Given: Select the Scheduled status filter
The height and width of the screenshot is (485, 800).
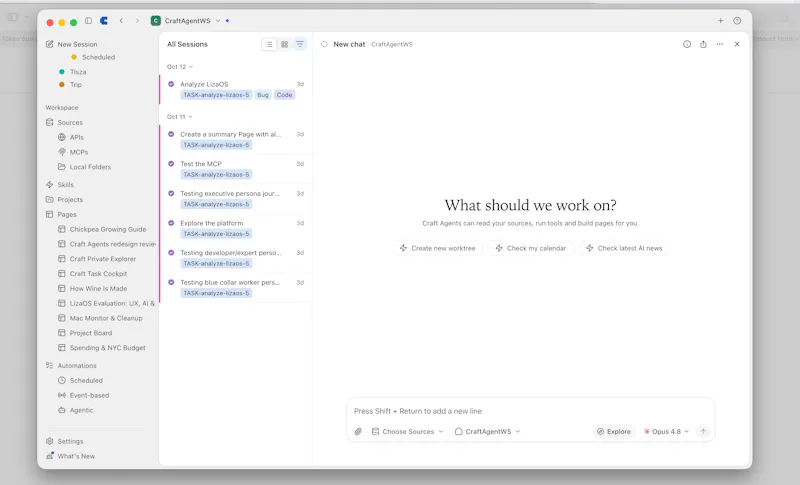Looking at the screenshot, I should pyautogui.click(x=93, y=57).
